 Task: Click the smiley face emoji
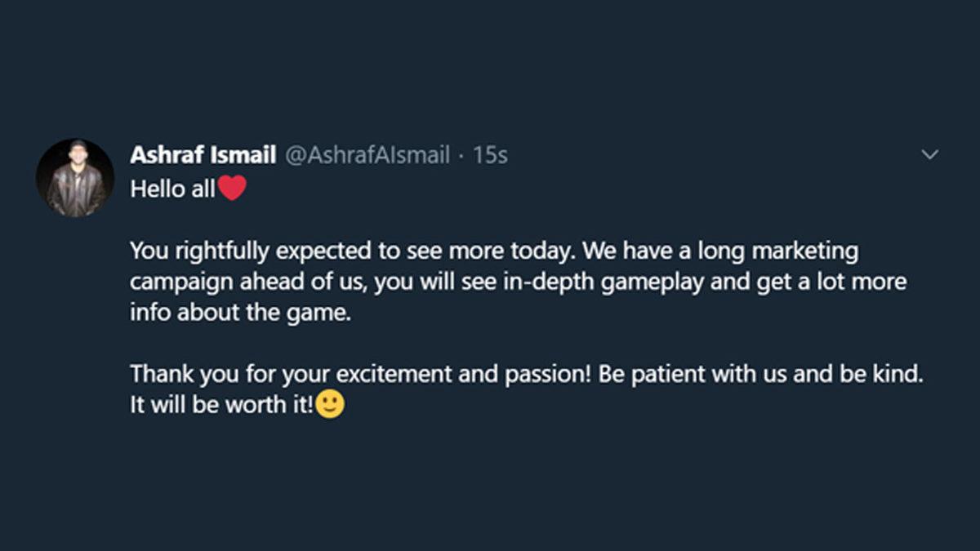coord(329,405)
